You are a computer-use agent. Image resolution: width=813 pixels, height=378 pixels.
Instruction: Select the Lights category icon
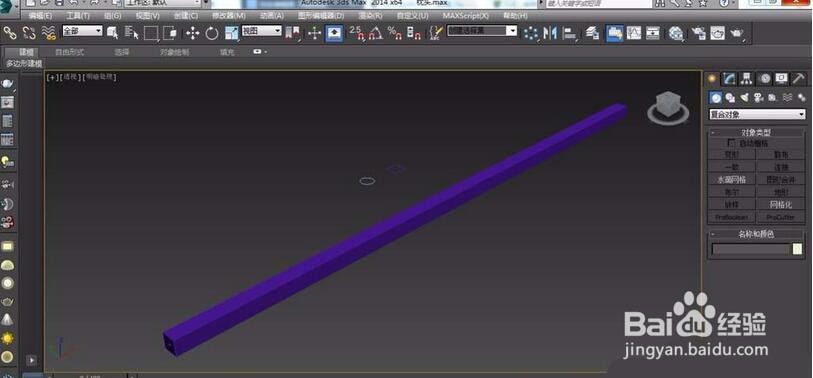click(745, 97)
